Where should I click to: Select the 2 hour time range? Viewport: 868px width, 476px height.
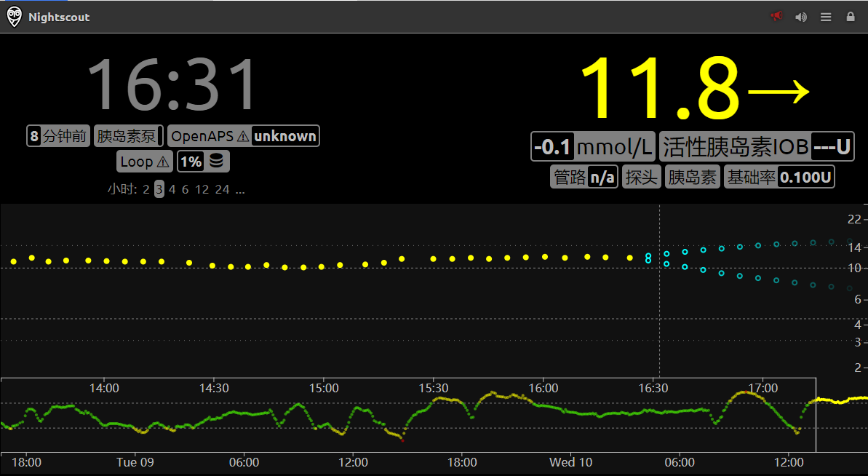[146, 189]
